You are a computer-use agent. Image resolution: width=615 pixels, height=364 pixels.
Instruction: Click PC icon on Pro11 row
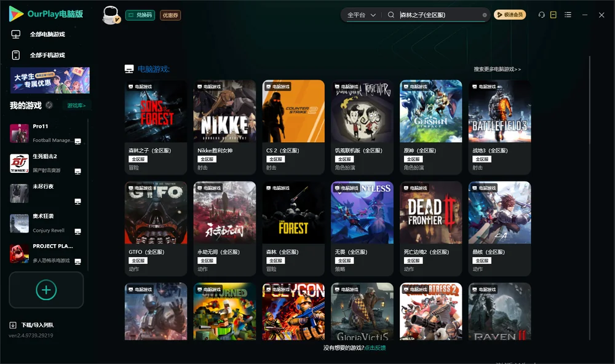[77, 141]
